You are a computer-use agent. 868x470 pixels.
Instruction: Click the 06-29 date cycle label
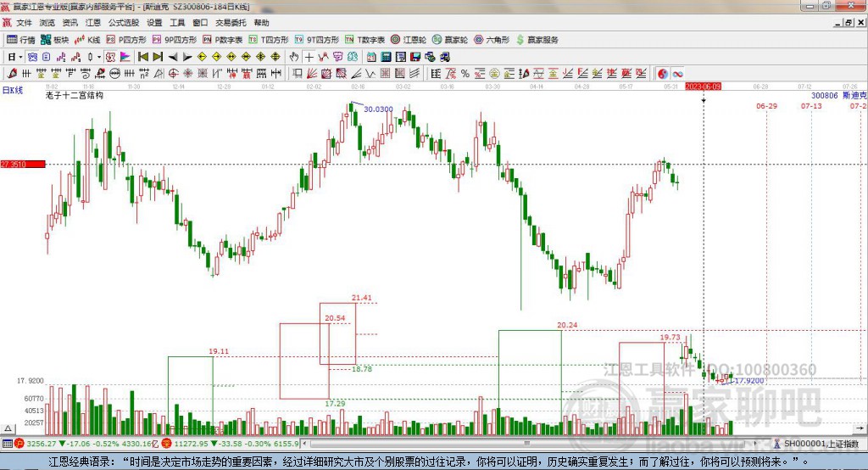click(766, 106)
